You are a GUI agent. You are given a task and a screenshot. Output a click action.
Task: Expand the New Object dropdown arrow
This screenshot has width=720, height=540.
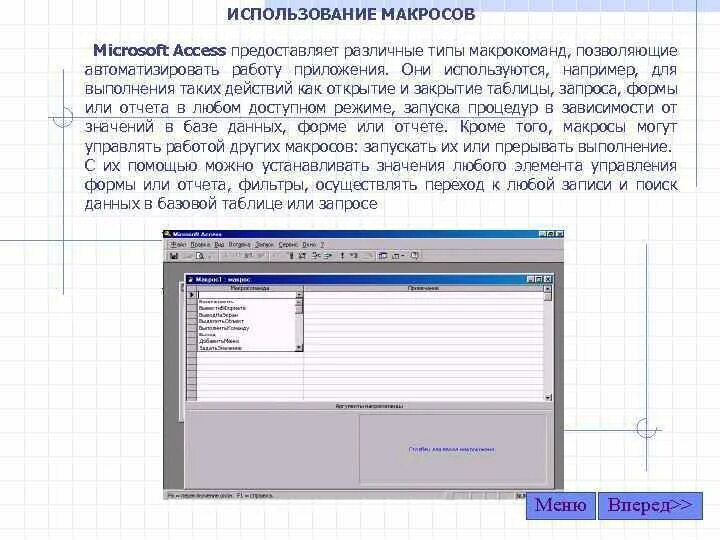(403, 256)
